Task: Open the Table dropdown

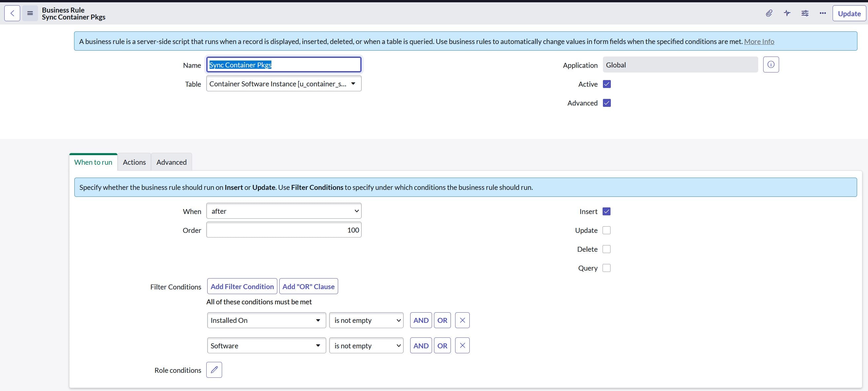Action: (283, 84)
